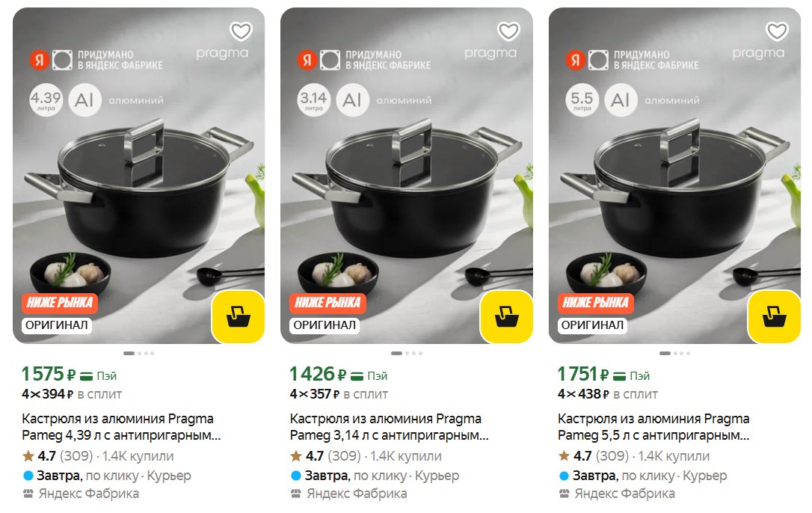Add the 4,39 л pot to cart
812x513 pixels.
point(239,316)
